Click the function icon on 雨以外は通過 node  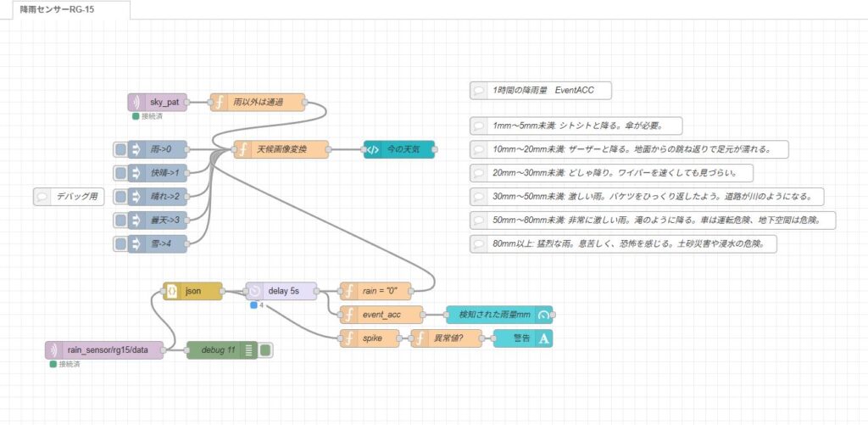(219, 102)
